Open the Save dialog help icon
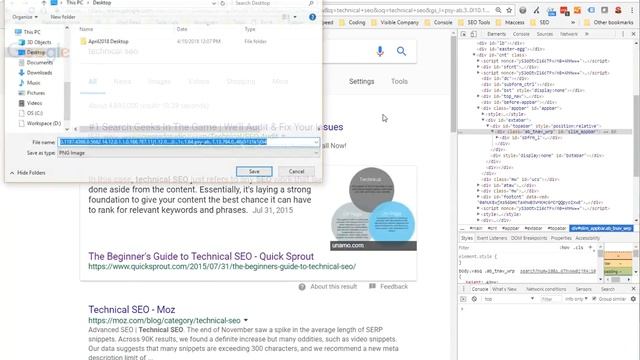The width and height of the screenshot is (640, 360). [312, 17]
